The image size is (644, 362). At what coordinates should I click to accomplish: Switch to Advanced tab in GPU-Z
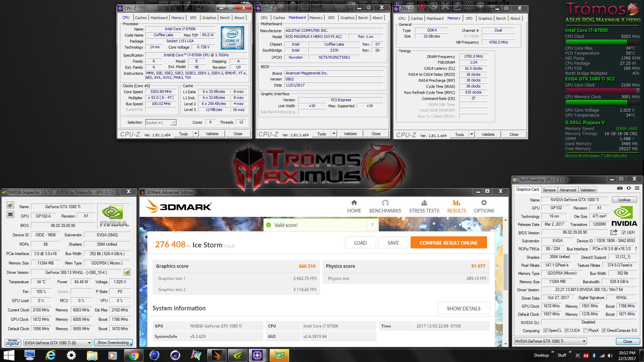tap(568, 190)
